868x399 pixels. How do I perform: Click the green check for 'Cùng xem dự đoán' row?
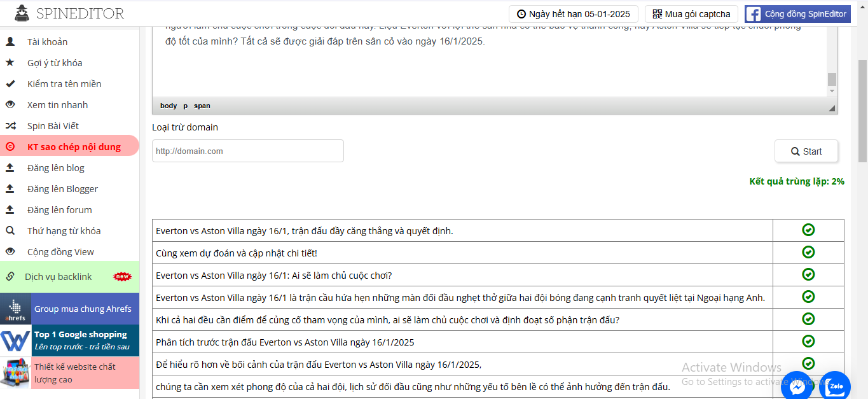pyautogui.click(x=808, y=253)
